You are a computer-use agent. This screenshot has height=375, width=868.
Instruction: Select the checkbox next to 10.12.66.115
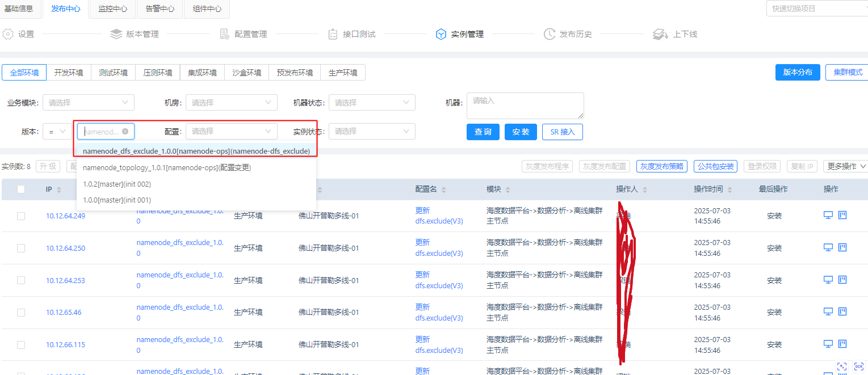click(21, 344)
